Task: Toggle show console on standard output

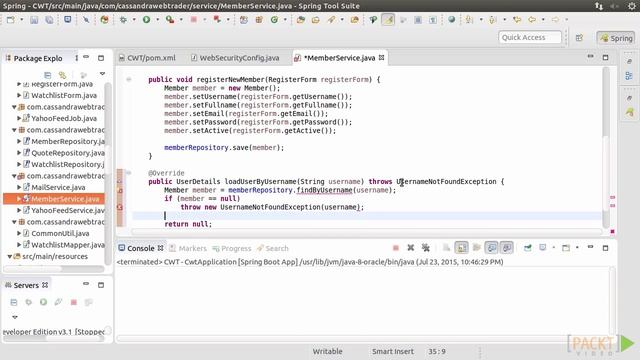Action: pos(491,248)
